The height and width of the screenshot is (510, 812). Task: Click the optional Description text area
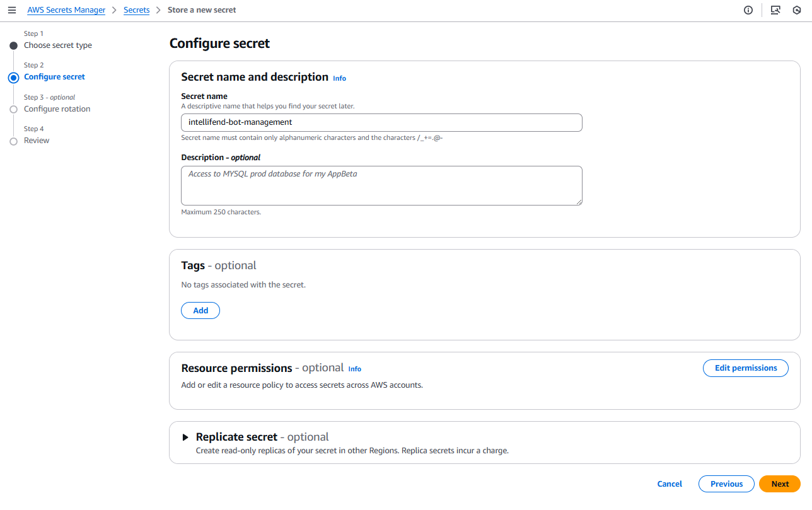pos(381,185)
